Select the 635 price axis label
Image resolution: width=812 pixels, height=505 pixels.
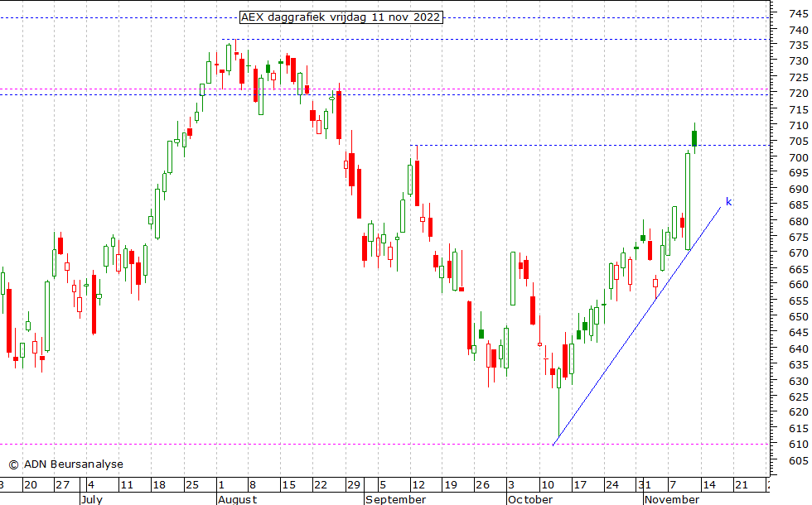(798, 365)
